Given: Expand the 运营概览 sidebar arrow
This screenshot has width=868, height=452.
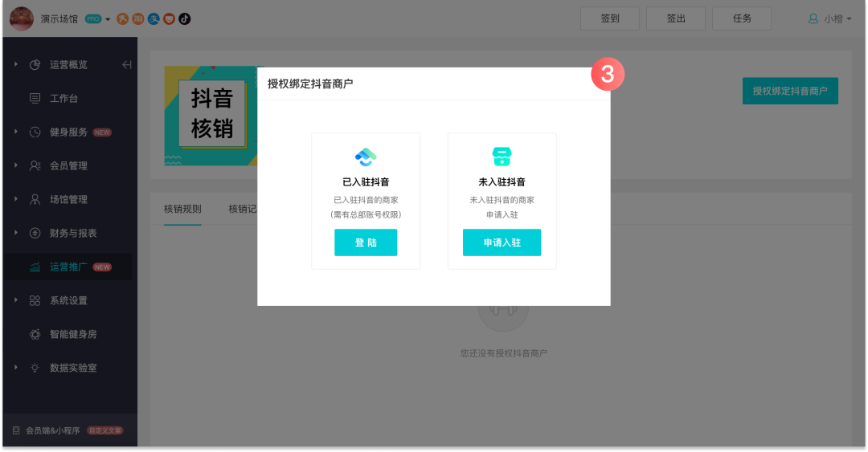Looking at the screenshot, I should click(15, 65).
